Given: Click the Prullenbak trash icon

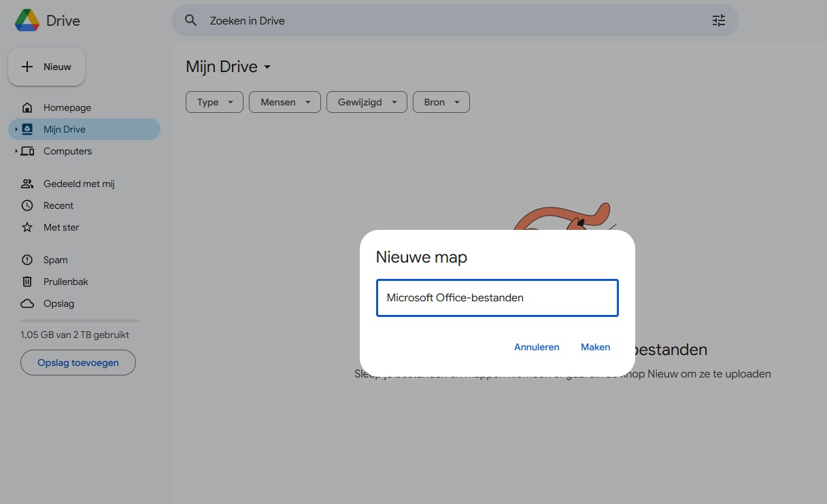Looking at the screenshot, I should (27, 282).
